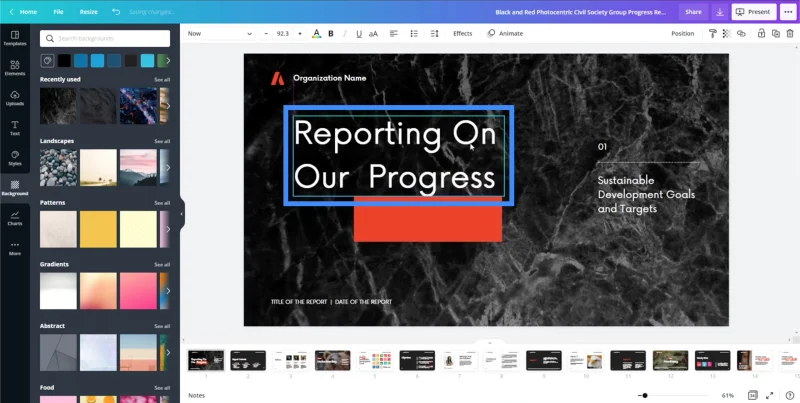This screenshot has height=403, width=800.
Task: Open the grid view page count icon
Action: 753,395
